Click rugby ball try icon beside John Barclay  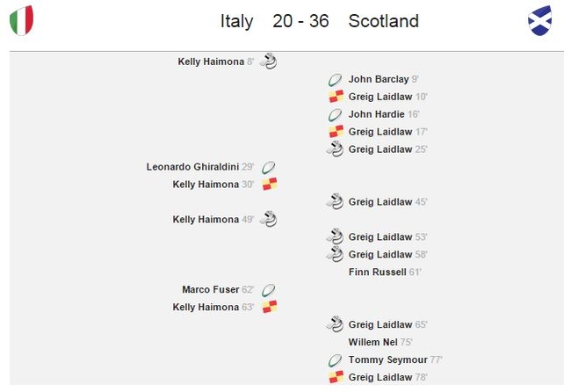[x=335, y=80]
